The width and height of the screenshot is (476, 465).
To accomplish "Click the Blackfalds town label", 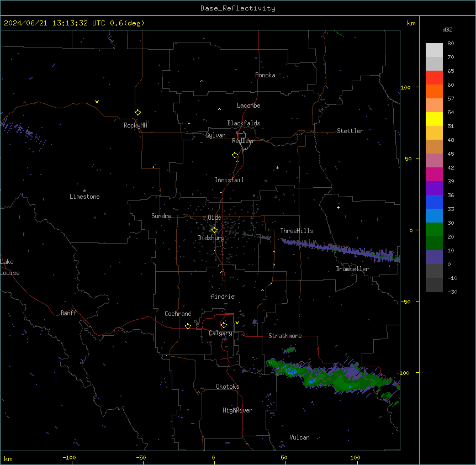I will coord(244,123).
